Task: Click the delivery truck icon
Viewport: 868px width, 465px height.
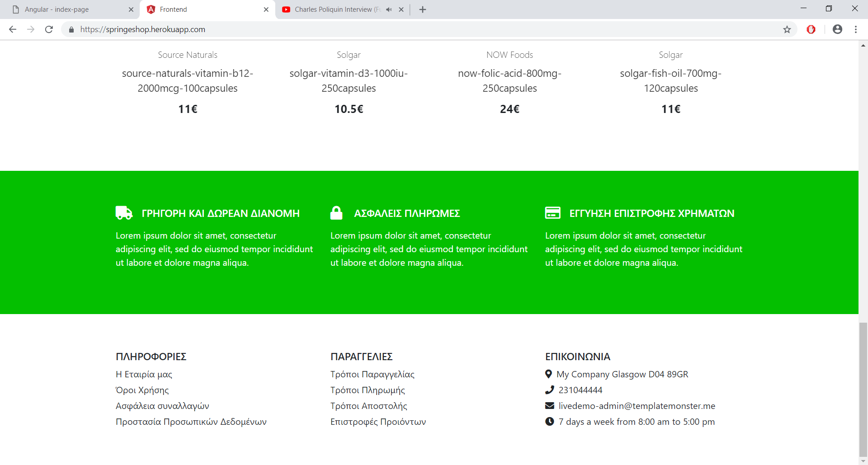Action: [x=124, y=213]
